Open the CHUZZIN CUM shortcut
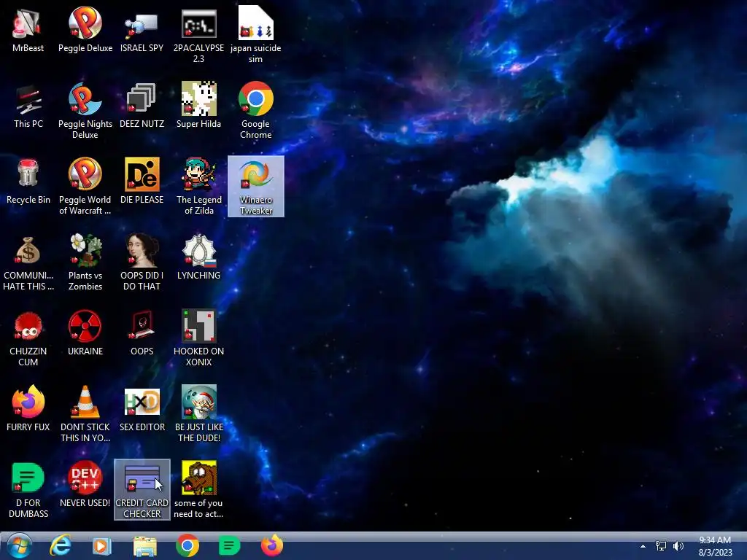 point(28,338)
